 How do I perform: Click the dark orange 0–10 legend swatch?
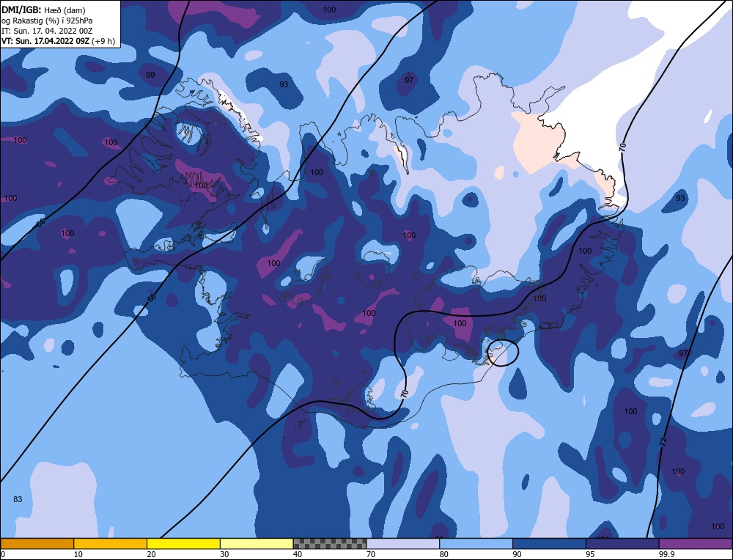(x=37, y=543)
